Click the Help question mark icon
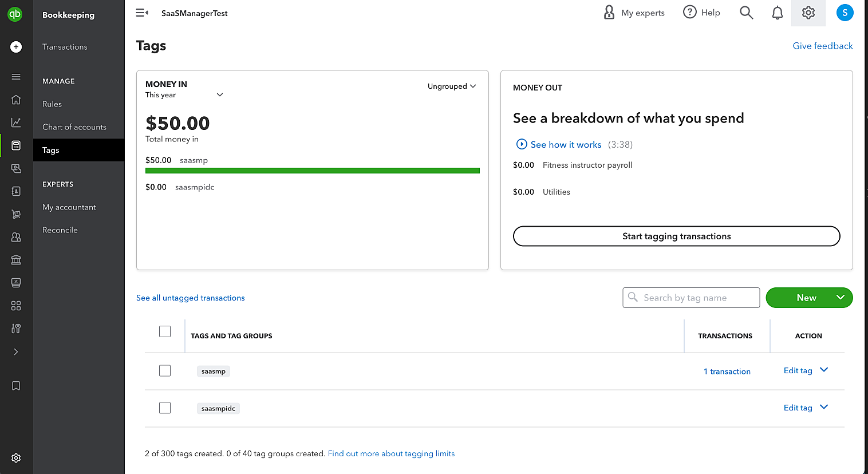The height and width of the screenshot is (474, 868). point(690,12)
